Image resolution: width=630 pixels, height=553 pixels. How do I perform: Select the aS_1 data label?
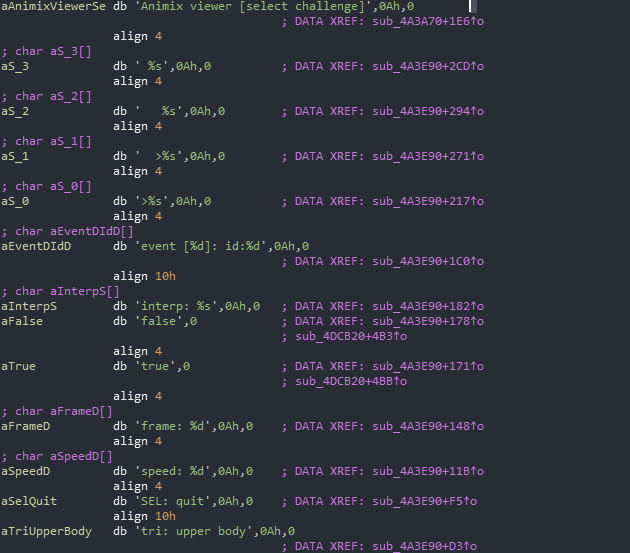click(15, 156)
